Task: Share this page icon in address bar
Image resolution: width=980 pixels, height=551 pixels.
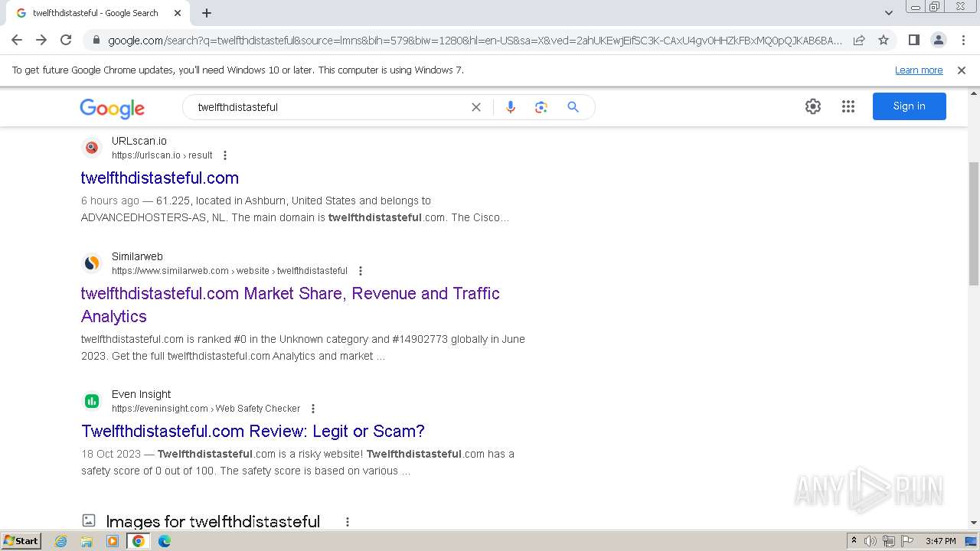Action: [859, 40]
